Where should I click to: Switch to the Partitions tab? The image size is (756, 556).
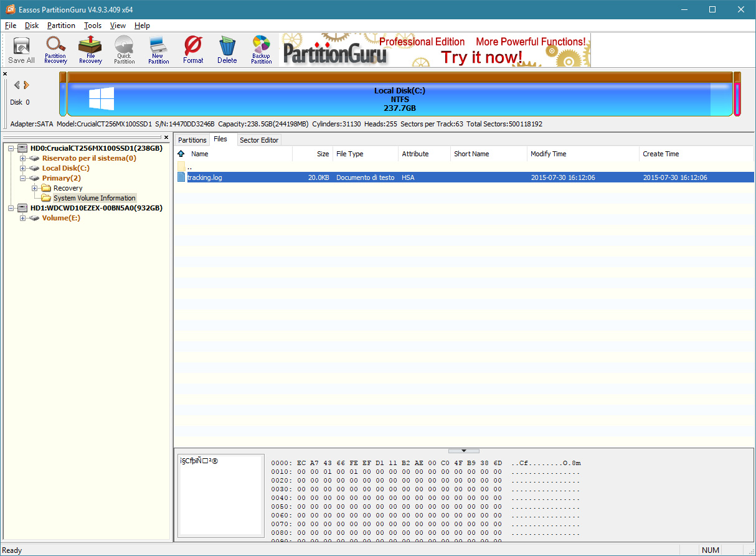click(192, 140)
